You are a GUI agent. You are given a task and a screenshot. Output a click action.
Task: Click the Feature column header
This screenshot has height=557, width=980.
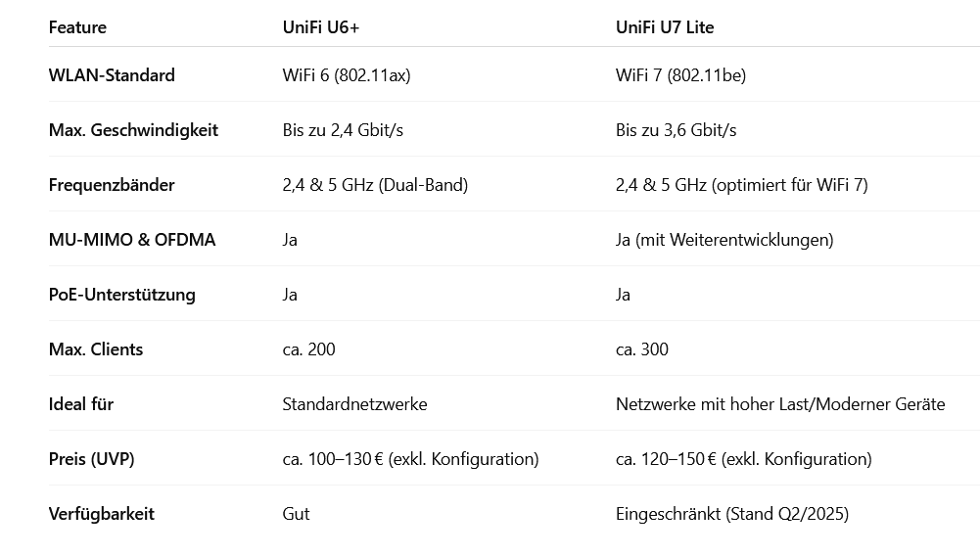[x=77, y=27]
